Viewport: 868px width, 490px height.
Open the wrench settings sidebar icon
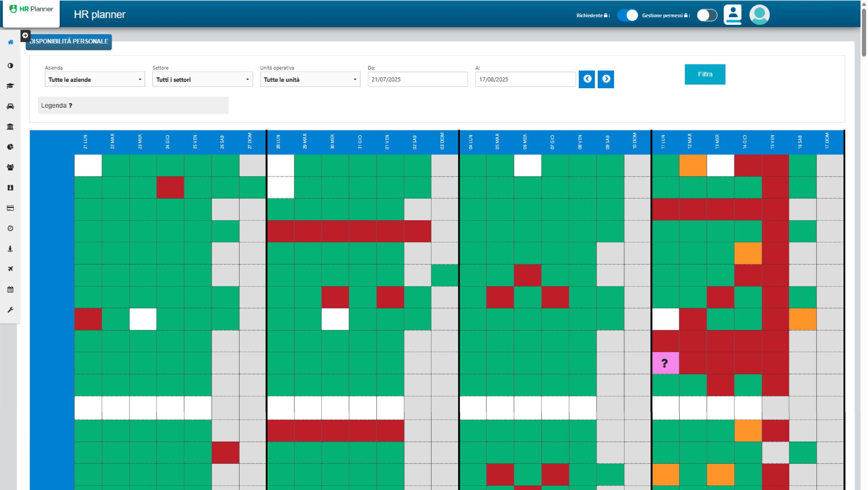(x=11, y=310)
